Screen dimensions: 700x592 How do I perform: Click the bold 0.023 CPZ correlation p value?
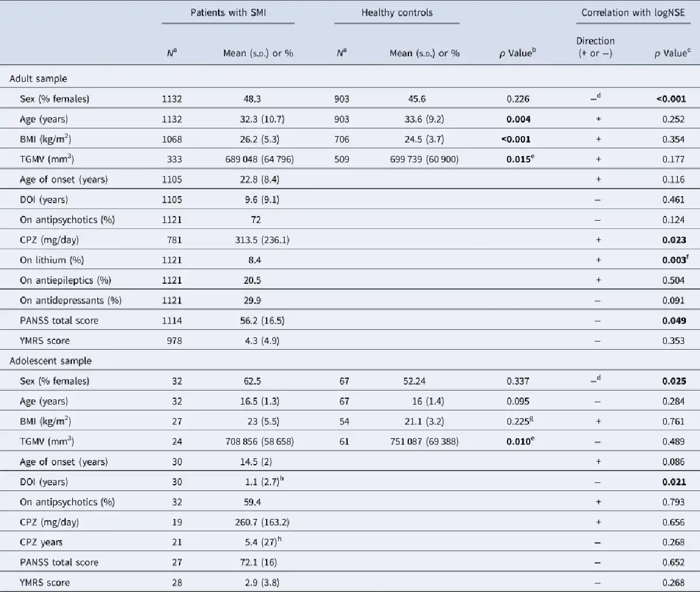click(x=674, y=240)
